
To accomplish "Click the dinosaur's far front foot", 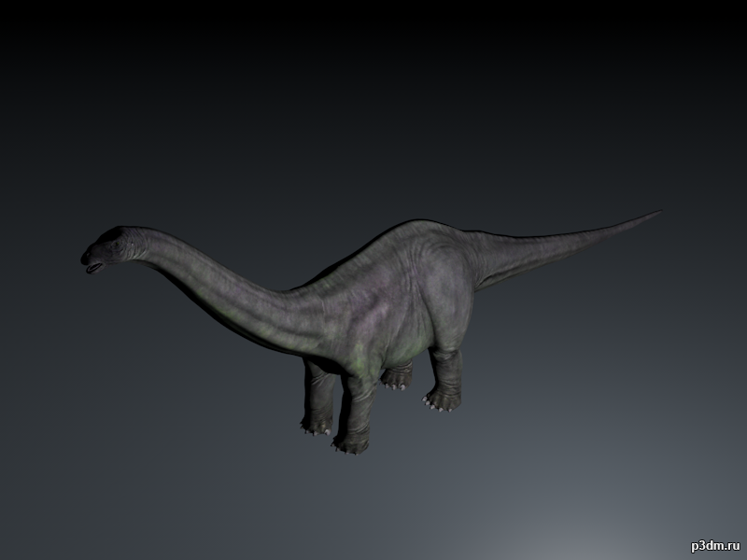I will [316, 424].
